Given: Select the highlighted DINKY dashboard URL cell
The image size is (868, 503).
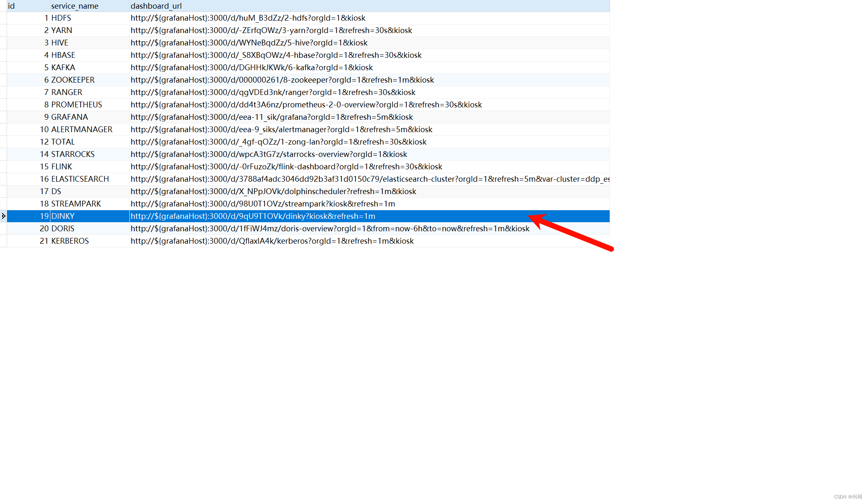Looking at the screenshot, I should pyautogui.click(x=253, y=216).
